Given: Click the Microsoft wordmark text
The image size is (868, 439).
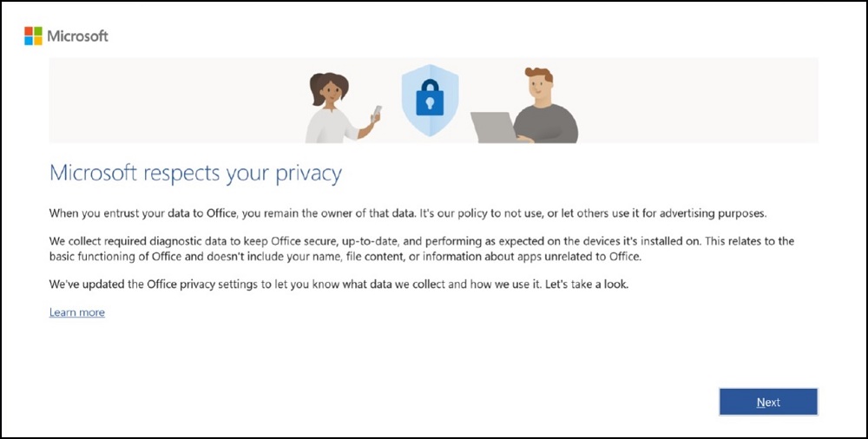Looking at the screenshot, I should (77, 36).
